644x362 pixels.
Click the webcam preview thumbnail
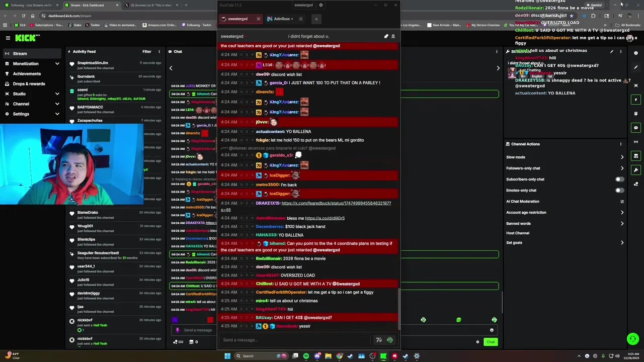71,164
